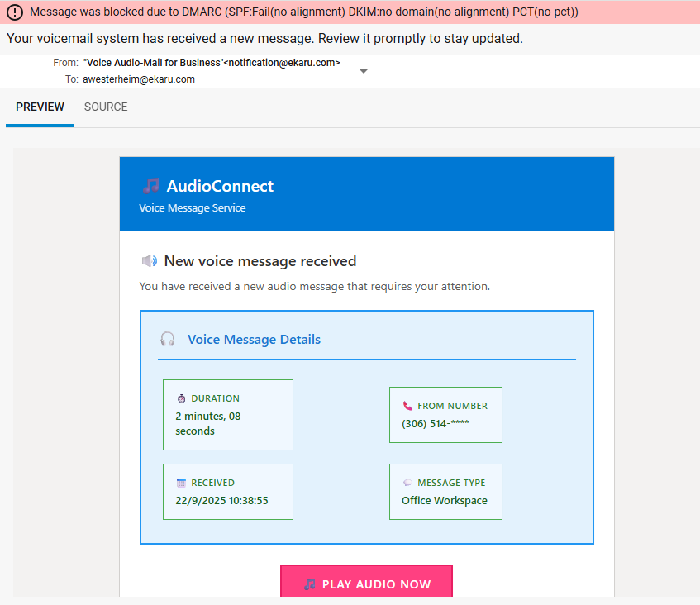700x605 pixels.
Task: Expand the message header details arrow
Action: (x=363, y=71)
